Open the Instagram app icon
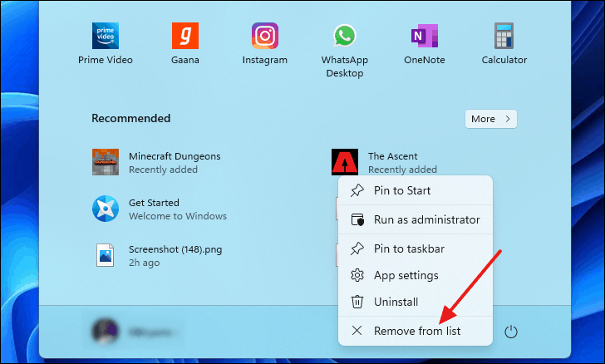The width and height of the screenshot is (605, 364). pos(264,36)
